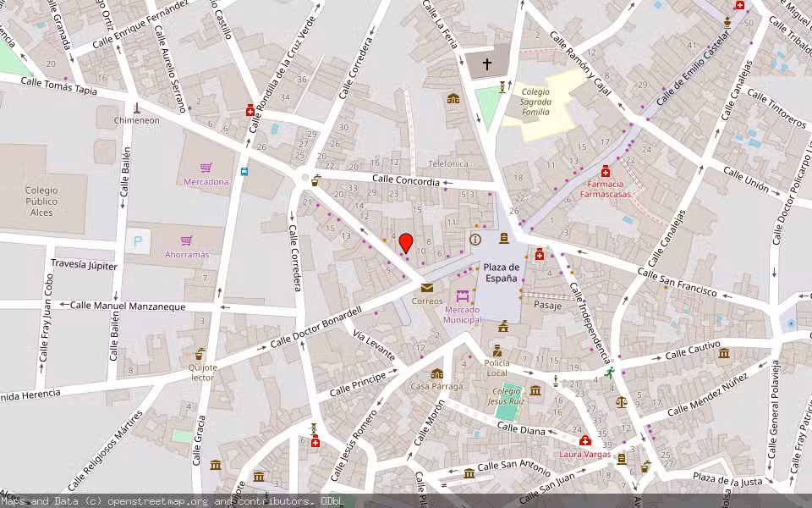Select the Policía Local police icon
Screen dimensions: 812x508
point(497,351)
